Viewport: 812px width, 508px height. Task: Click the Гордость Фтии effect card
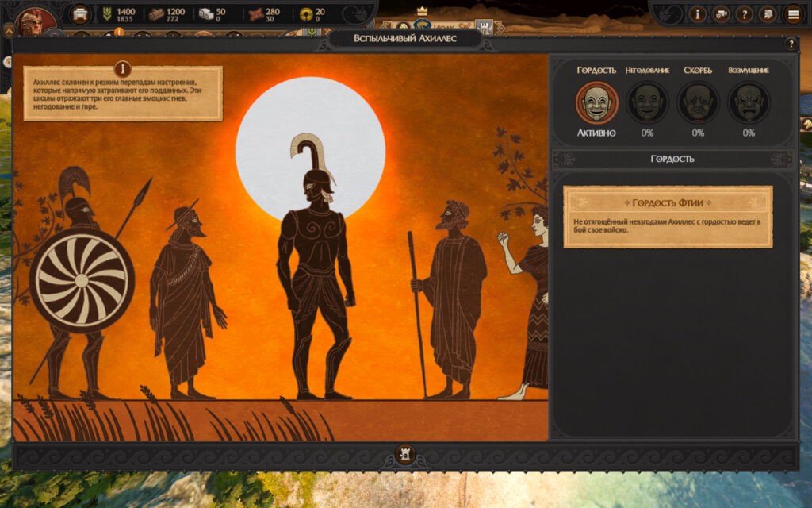coord(668,217)
